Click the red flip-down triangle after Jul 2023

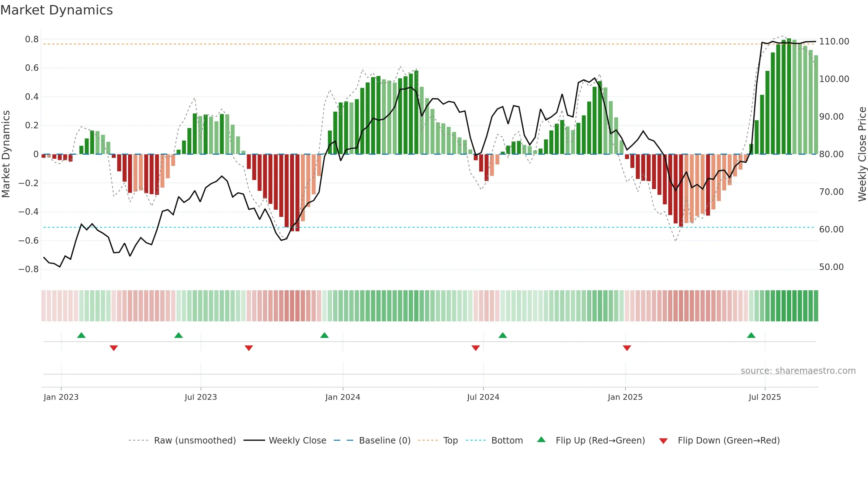(249, 348)
